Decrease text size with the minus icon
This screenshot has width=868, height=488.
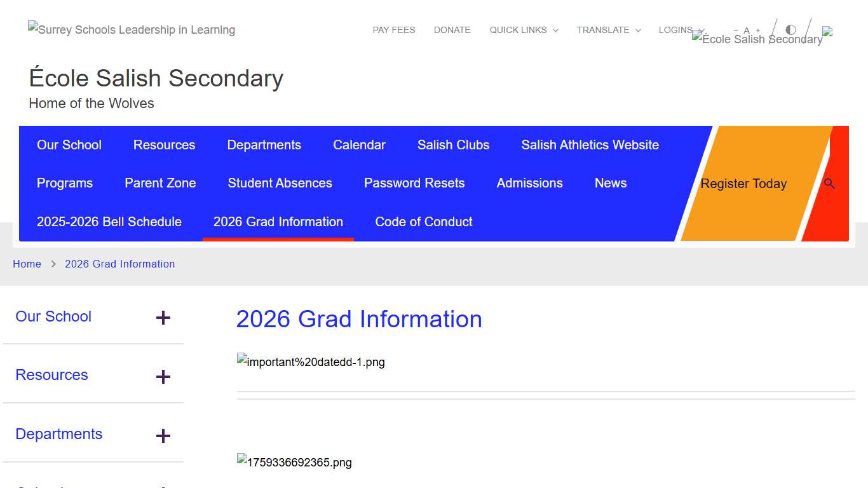tap(735, 30)
